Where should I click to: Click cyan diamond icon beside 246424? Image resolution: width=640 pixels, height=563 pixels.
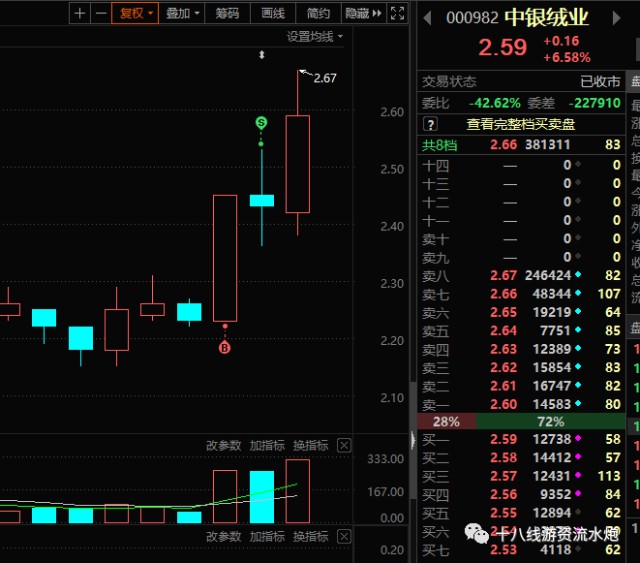[x=578, y=275]
